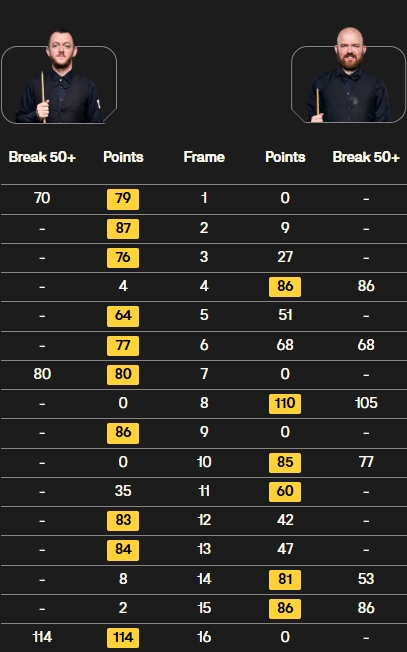Click the 77 break value in frame 10
Image resolution: width=407 pixels, height=652 pixels.
coord(366,462)
